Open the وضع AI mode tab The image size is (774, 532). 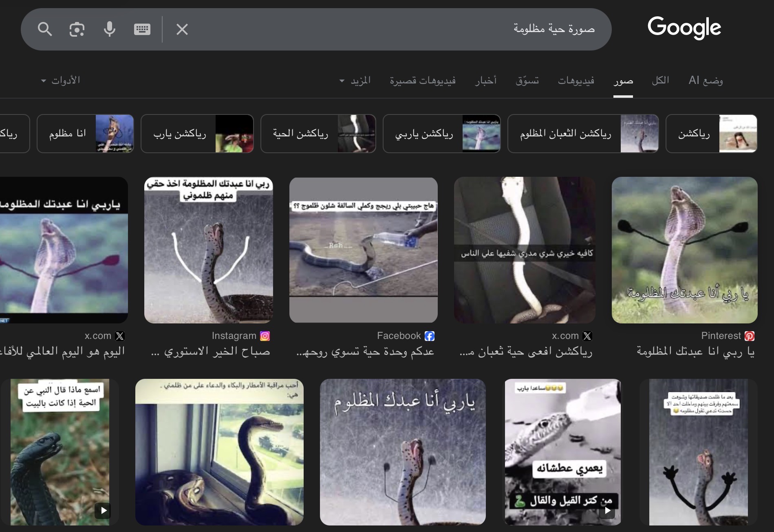pyautogui.click(x=706, y=81)
